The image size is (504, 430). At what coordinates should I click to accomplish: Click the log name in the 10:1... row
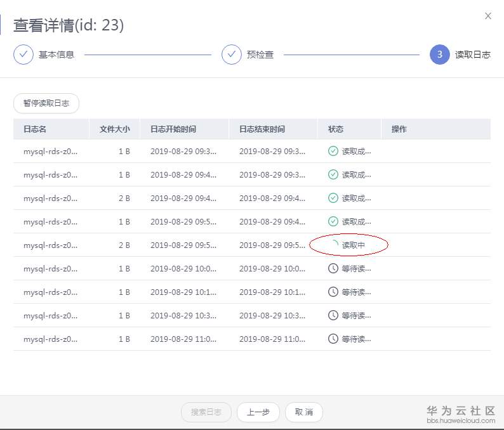(x=51, y=292)
